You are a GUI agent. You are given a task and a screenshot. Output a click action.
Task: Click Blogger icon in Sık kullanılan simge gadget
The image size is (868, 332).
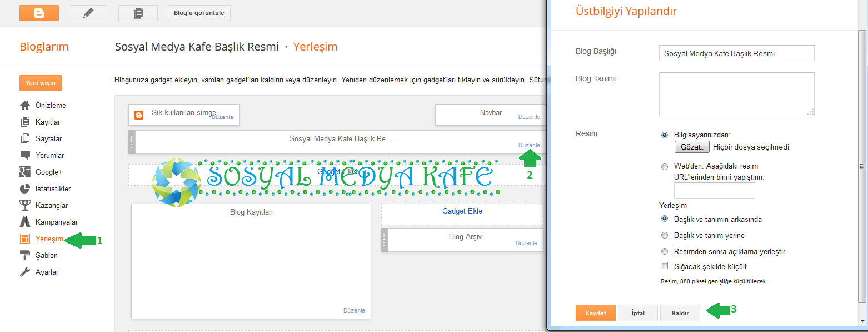(139, 115)
